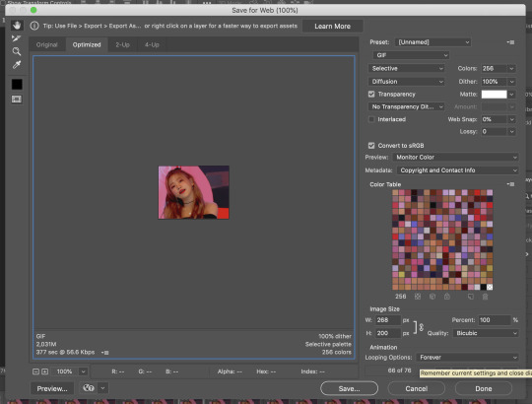Toggle the Transparency checkbox
This screenshot has height=404, width=532.
pyautogui.click(x=371, y=95)
